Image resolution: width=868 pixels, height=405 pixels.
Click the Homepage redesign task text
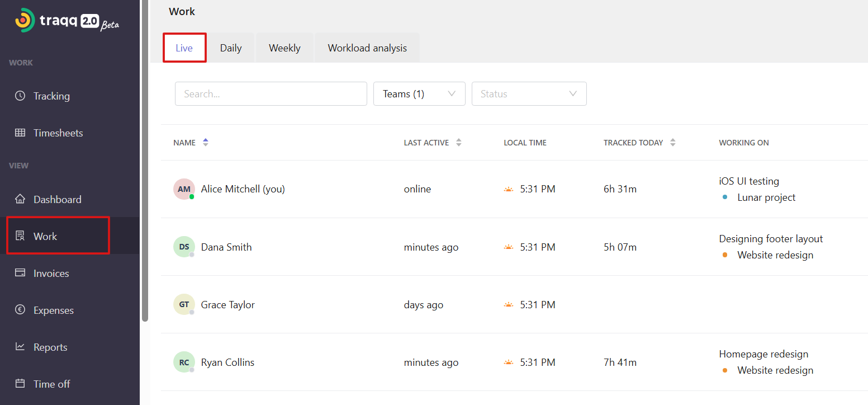pyautogui.click(x=763, y=354)
